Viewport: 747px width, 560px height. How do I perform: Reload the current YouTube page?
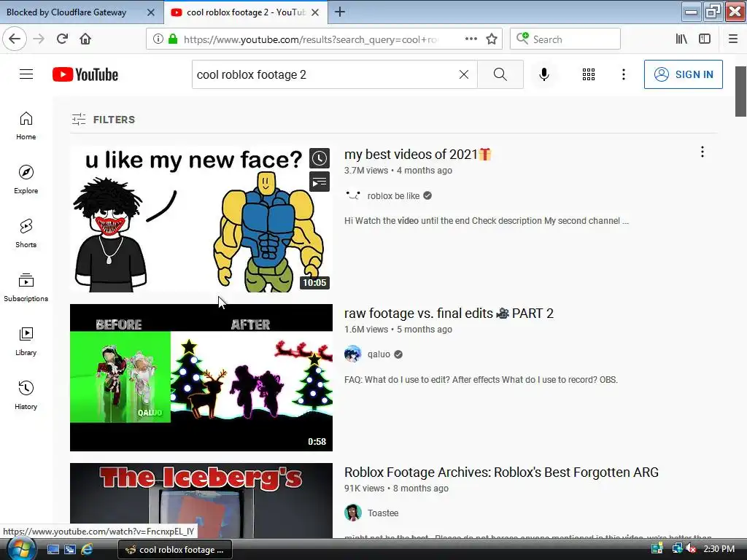62,39
